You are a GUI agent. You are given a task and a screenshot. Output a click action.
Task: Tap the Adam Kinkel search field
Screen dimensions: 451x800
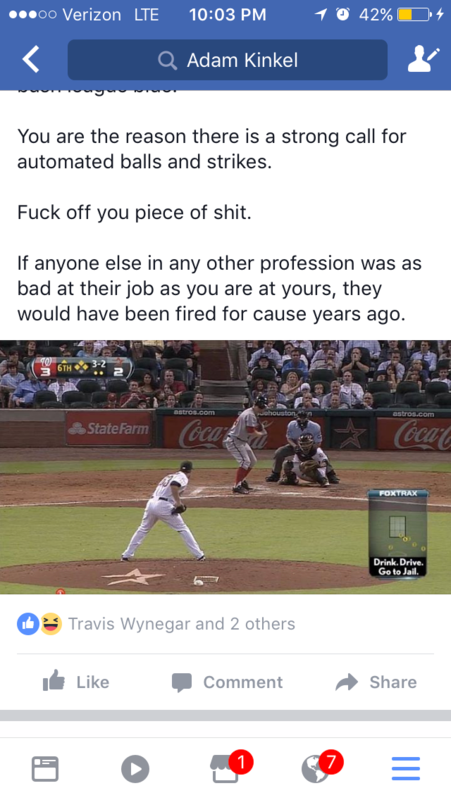click(228, 60)
